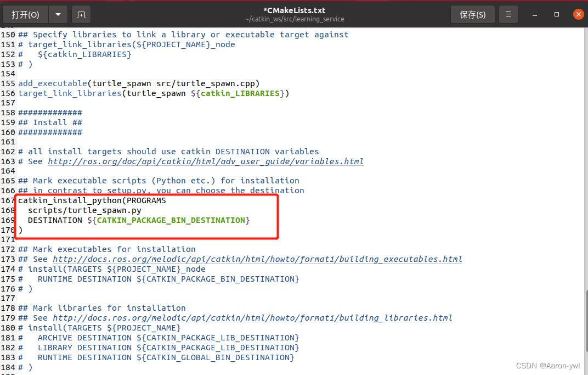Click the '## Specify libraries to link' comment
588x375 pixels.
[183, 35]
